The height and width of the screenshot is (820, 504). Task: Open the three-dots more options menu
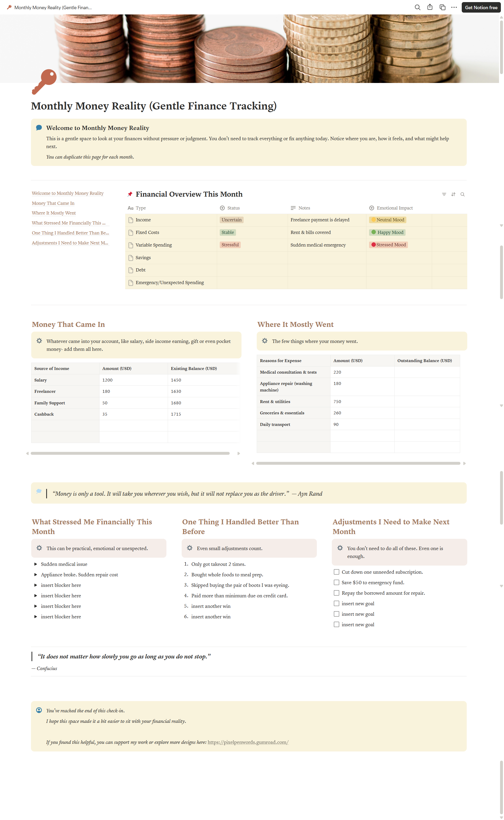pyautogui.click(x=454, y=7)
